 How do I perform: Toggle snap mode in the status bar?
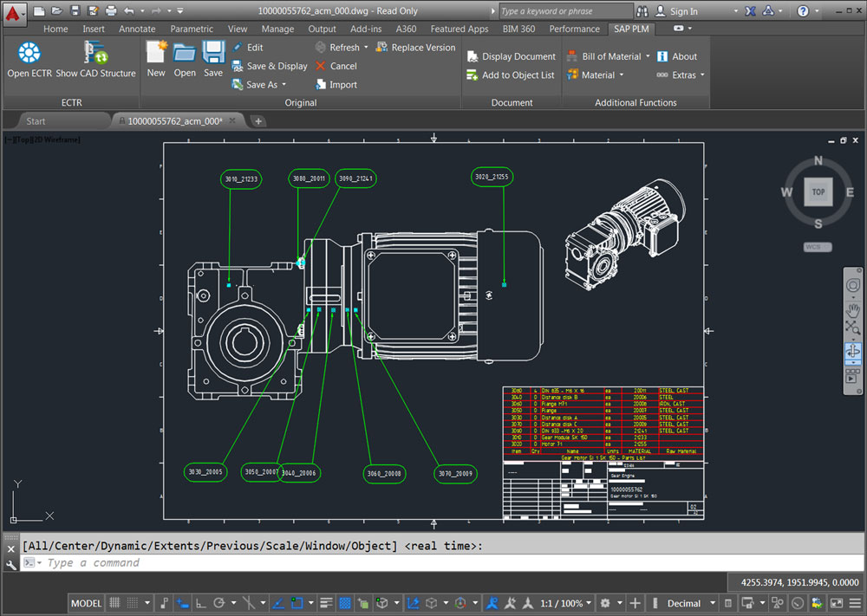[132, 603]
